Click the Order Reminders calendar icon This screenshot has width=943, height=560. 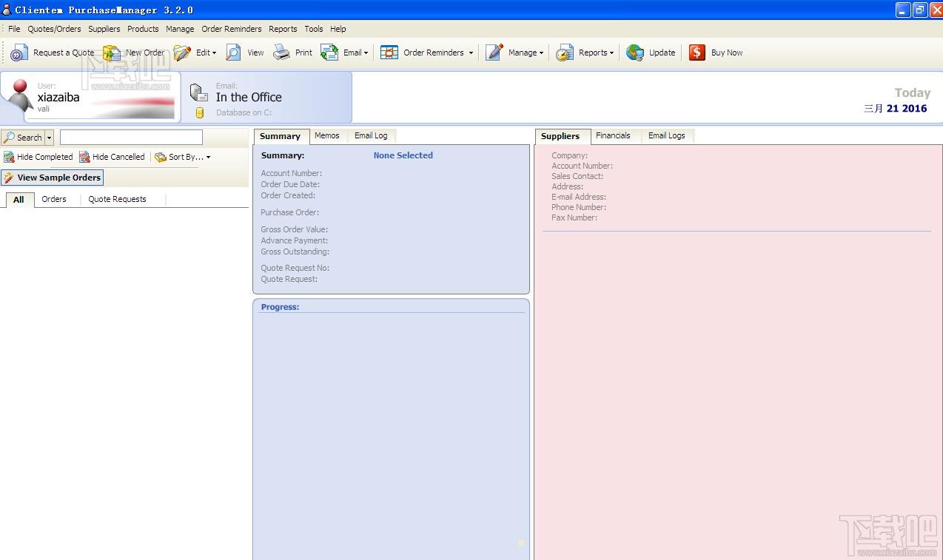(x=389, y=53)
